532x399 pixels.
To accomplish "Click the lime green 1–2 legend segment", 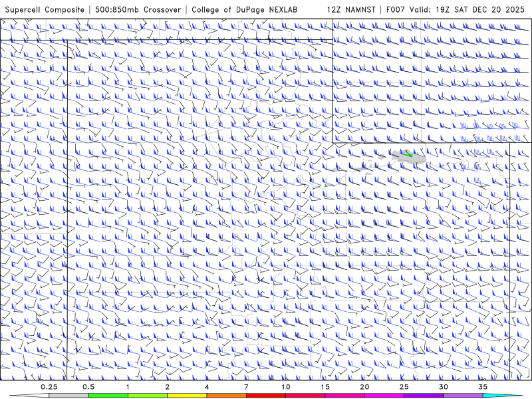I will click(148, 396).
